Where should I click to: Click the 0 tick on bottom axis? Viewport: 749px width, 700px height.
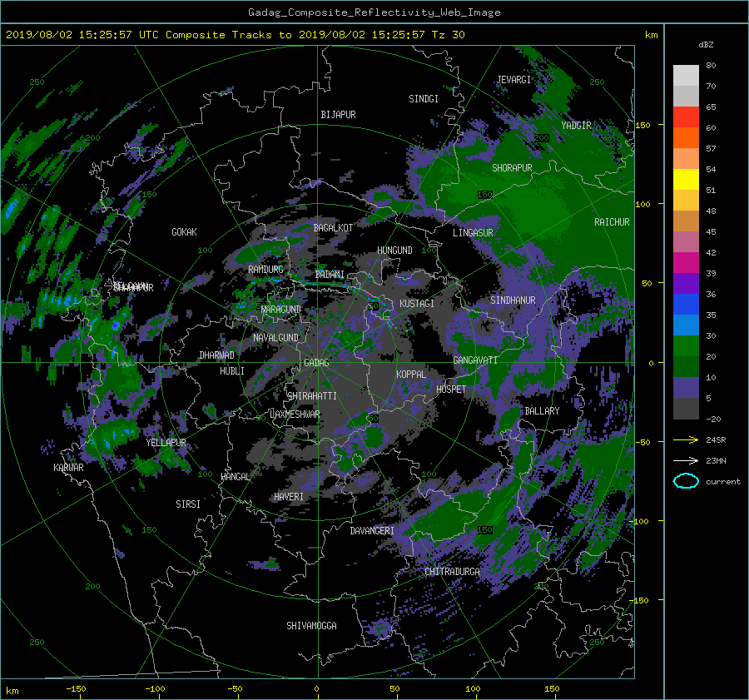[x=316, y=689]
